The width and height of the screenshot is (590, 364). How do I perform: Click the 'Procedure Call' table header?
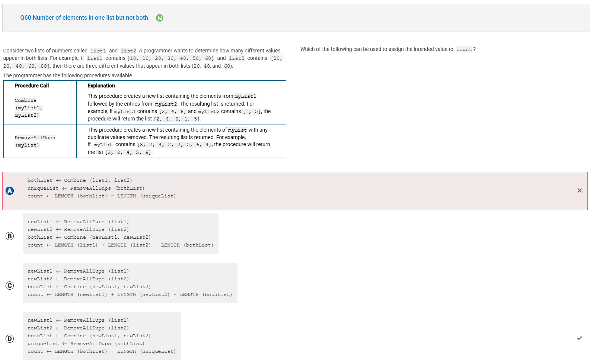32,86
